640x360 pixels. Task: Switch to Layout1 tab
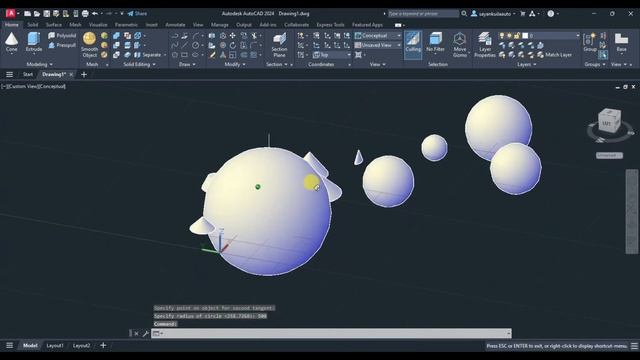tap(55, 345)
